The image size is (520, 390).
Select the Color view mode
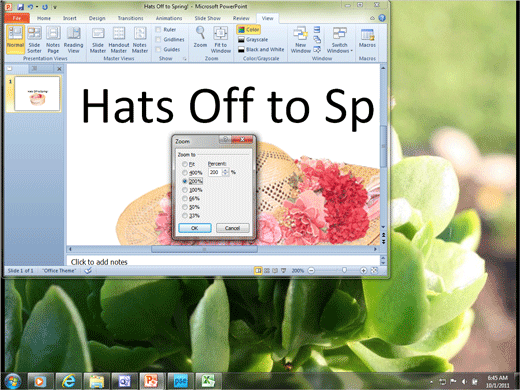point(249,30)
